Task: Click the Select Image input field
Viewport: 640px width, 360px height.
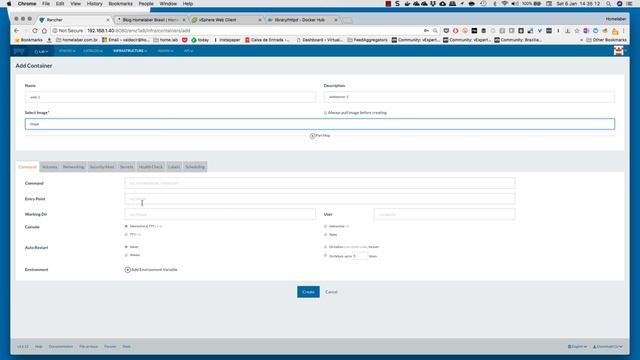Action: 320,124
